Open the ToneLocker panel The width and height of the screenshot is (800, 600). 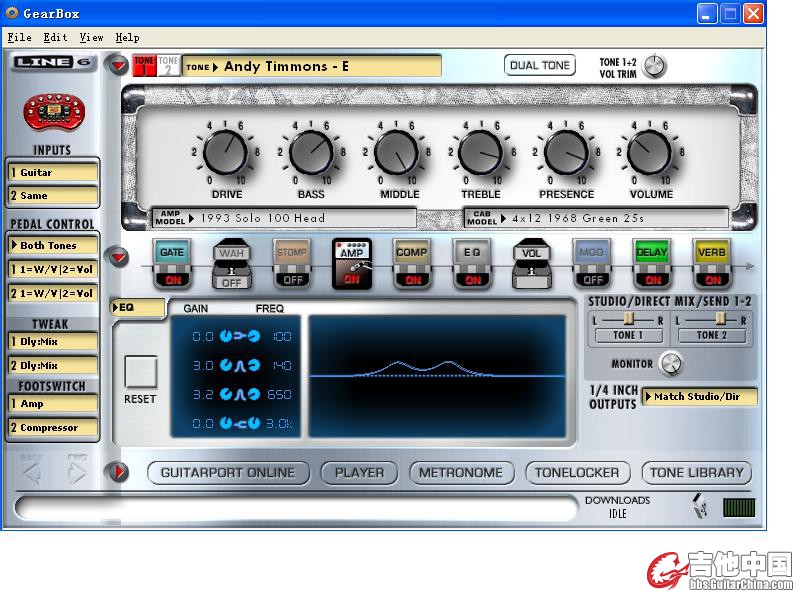(x=578, y=473)
